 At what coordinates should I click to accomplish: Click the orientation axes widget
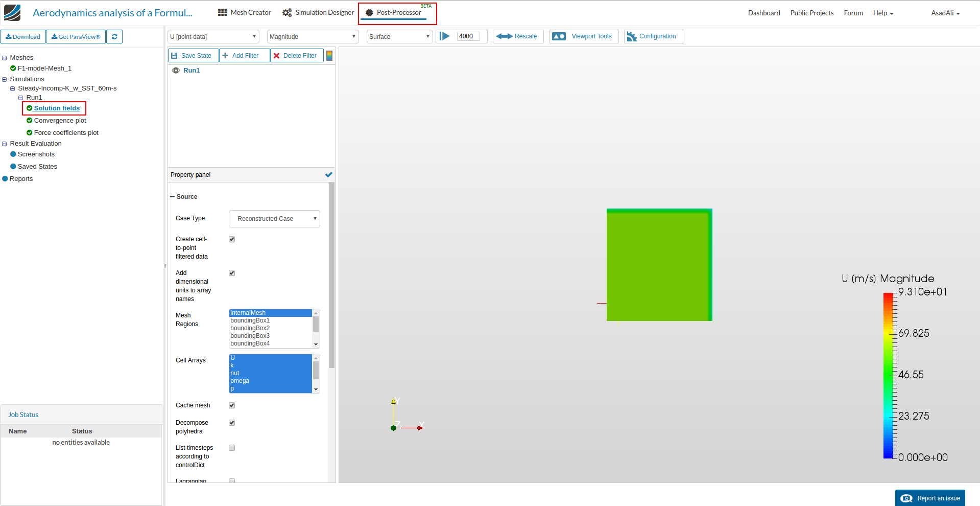[x=407, y=416]
